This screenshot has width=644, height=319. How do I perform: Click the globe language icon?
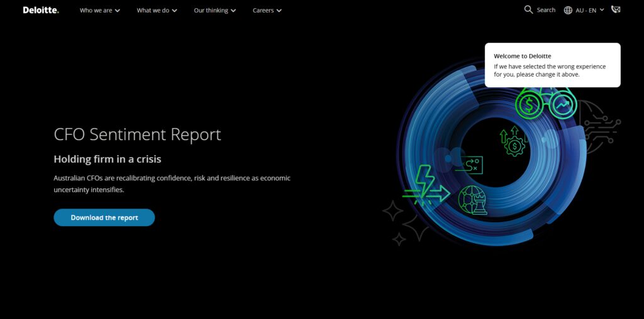(x=568, y=10)
